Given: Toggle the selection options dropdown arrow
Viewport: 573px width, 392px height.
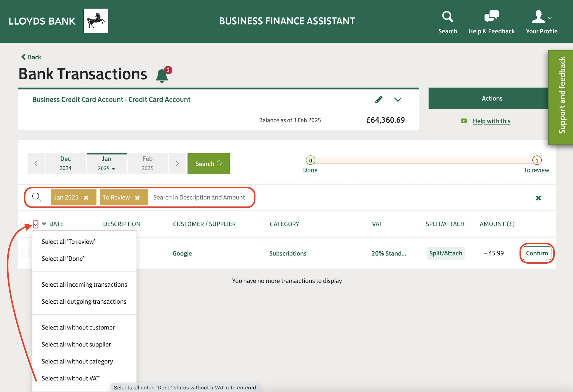Looking at the screenshot, I should (x=36, y=224).
